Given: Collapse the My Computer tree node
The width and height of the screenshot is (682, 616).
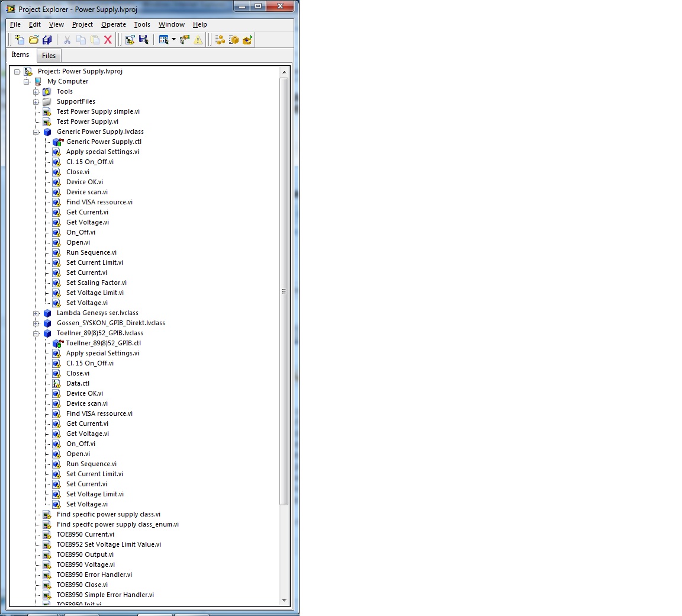Looking at the screenshot, I should (x=27, y=82).
